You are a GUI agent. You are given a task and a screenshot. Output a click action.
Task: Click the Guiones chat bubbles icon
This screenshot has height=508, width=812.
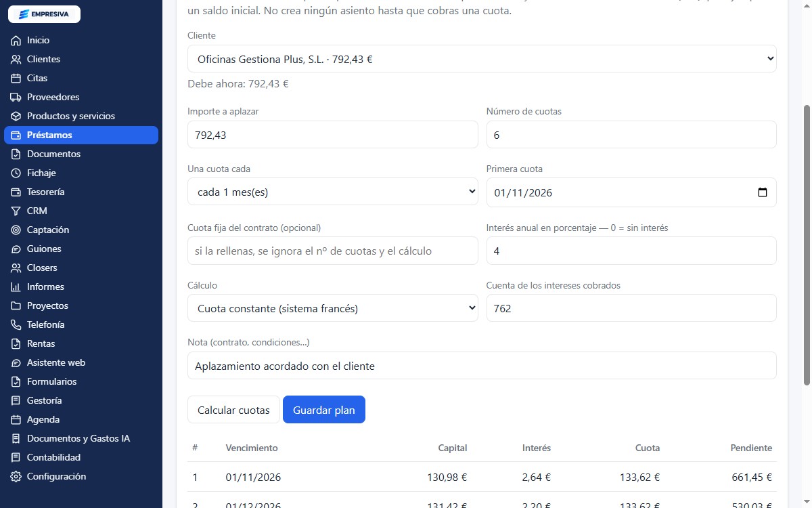[x=16, y=249]
